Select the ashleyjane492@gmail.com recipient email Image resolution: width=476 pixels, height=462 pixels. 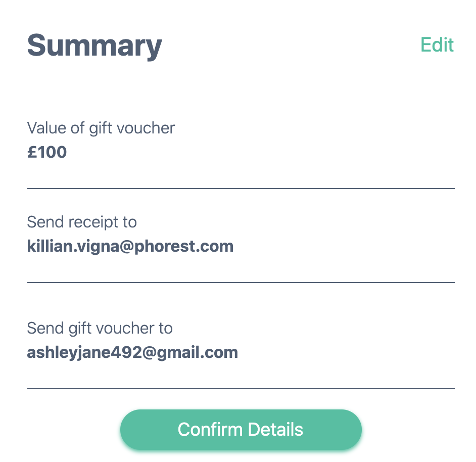pyautogui.click(x=132, y=353)
